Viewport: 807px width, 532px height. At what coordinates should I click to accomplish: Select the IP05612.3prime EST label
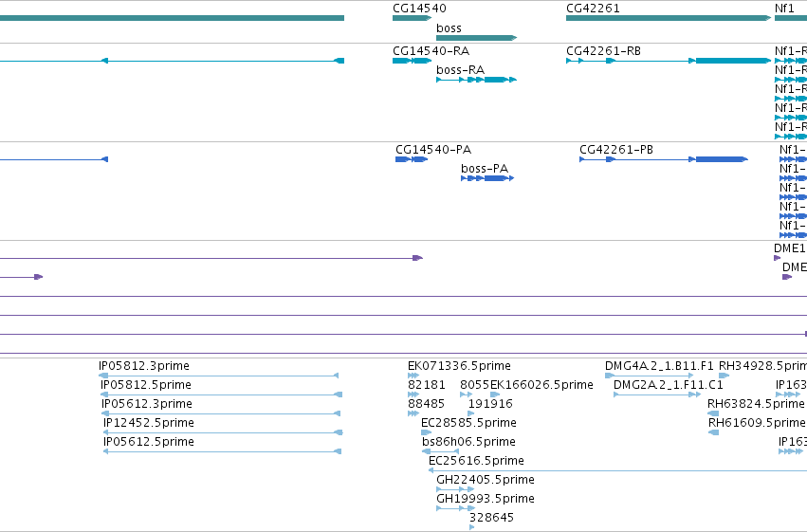coord(147,404)
